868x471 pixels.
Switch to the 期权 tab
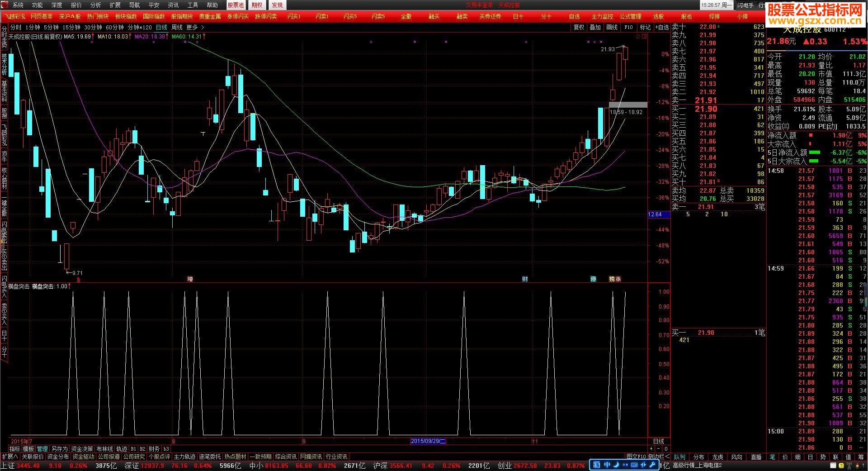tap(257, 5)
